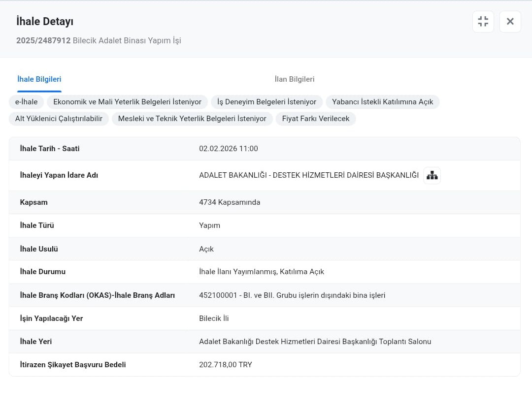Click the Alt Yüklenici Çalıştırılabilir chip
Viewport: 532px width, 412px height.
pyautogui.click(x=59, y=119)
